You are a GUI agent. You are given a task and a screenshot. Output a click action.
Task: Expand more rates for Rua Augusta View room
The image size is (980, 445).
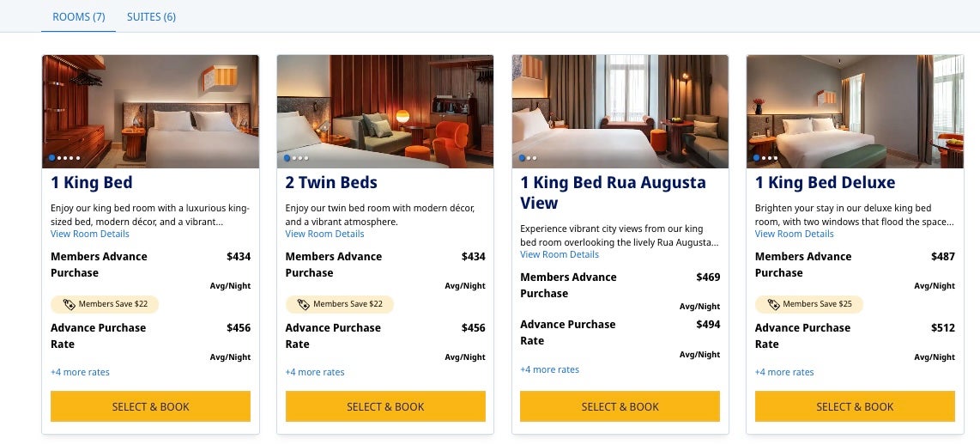(549, 369)
